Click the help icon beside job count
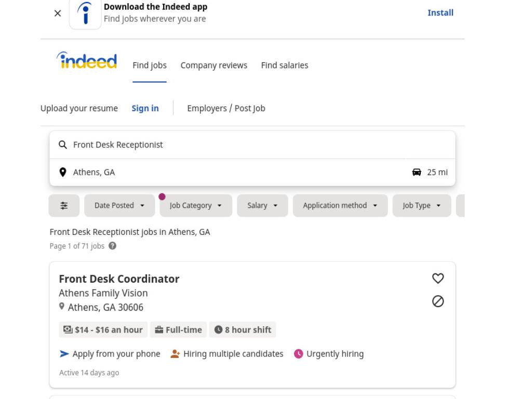 pos(112,246)
